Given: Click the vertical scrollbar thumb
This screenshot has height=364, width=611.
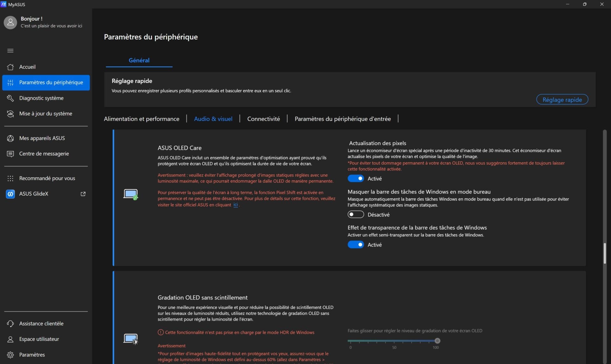Looking at the screenshot, I should (x=605, y=253).
